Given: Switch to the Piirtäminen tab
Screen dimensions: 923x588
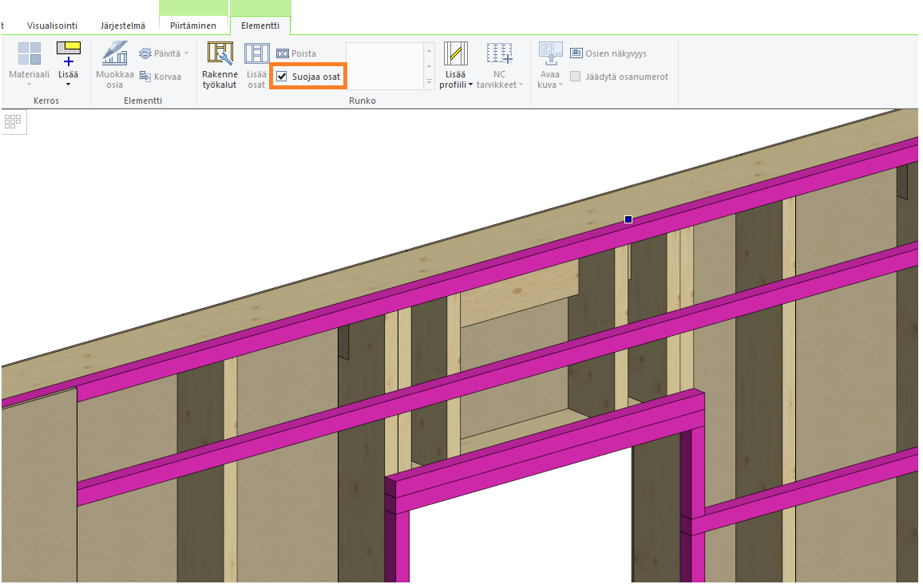Looking at the screenshot, I should coord(193,26).
